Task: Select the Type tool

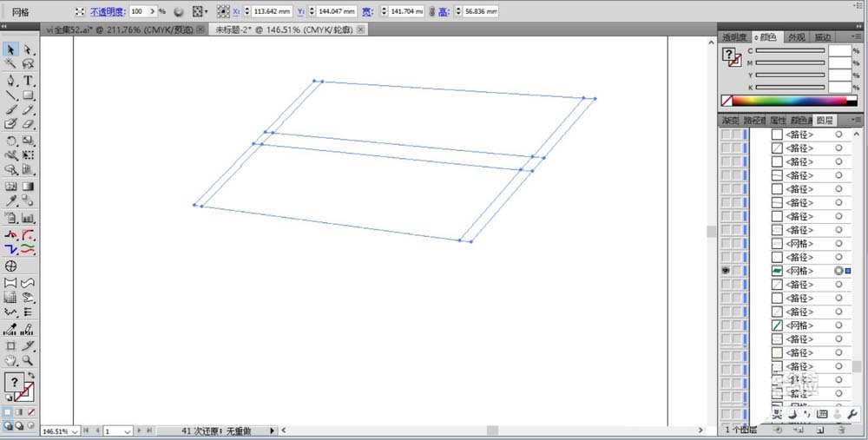Action: [28, 81]
